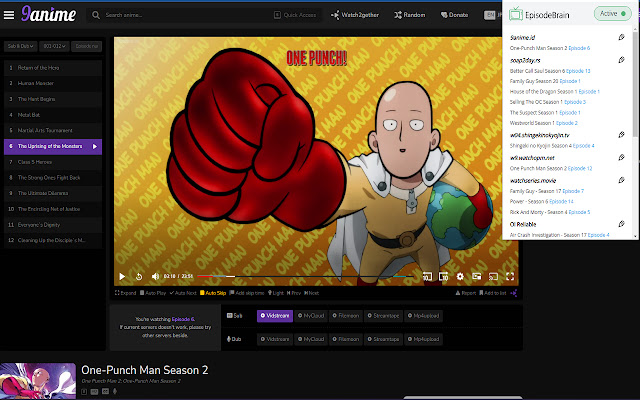Click Add skip time
The image size is (640, 400).
click(x=247, y=293)
